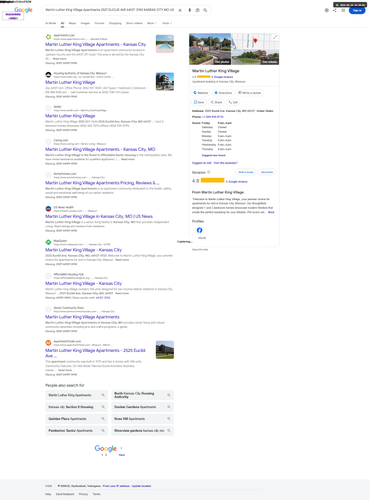Search Pemberton Senior Apartments suggestion
This screenshot has width=374, height=500.
[76, 431]
